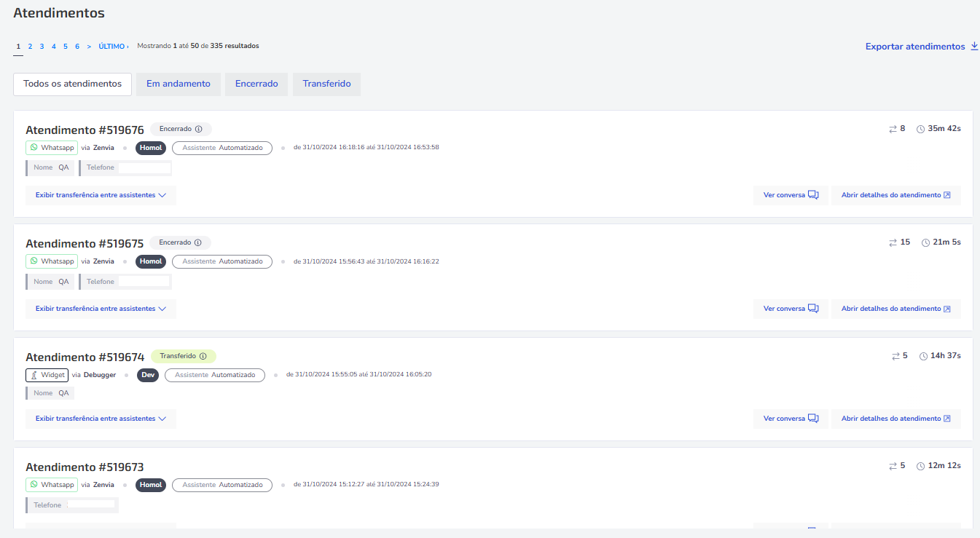Image resolution: width=980 pixels, height=538 pixels.
Task: Click the info icon on #519676 Encerrado badge
Action: [x=198, y=129]
